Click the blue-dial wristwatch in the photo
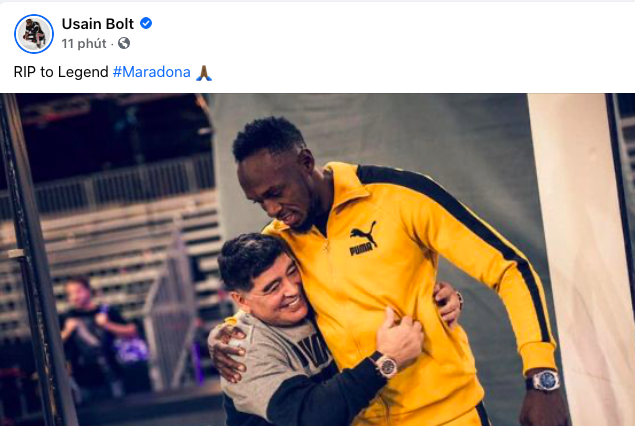The width and height of the screenshot is (635, 426). coord(546,380)
